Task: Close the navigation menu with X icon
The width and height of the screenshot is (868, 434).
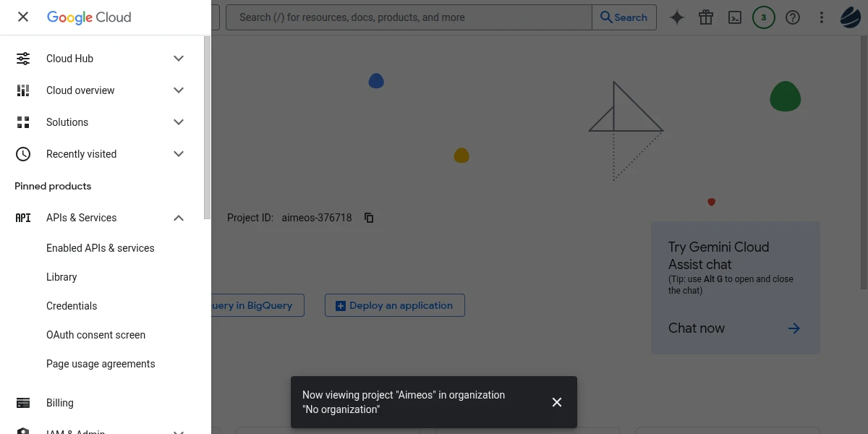Action: point(23,17)
